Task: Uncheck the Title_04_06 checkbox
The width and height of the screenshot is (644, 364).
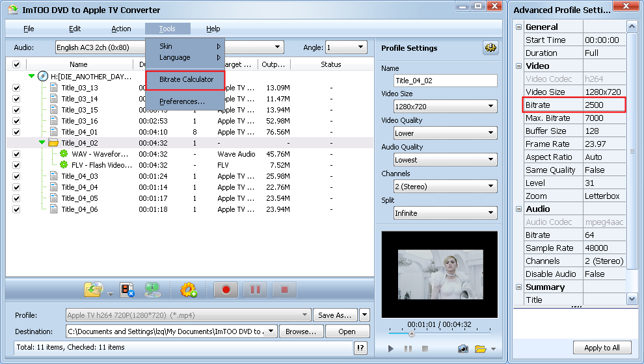Action: pyautogui.click(x=16, y=210)
